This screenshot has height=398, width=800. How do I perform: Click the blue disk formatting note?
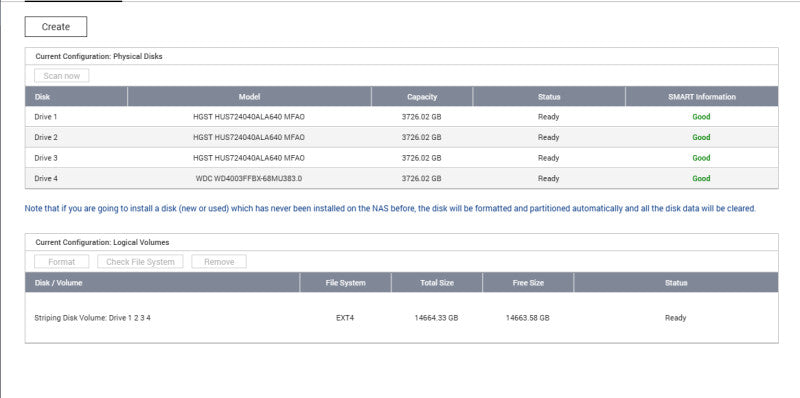[x=390, y=209]
